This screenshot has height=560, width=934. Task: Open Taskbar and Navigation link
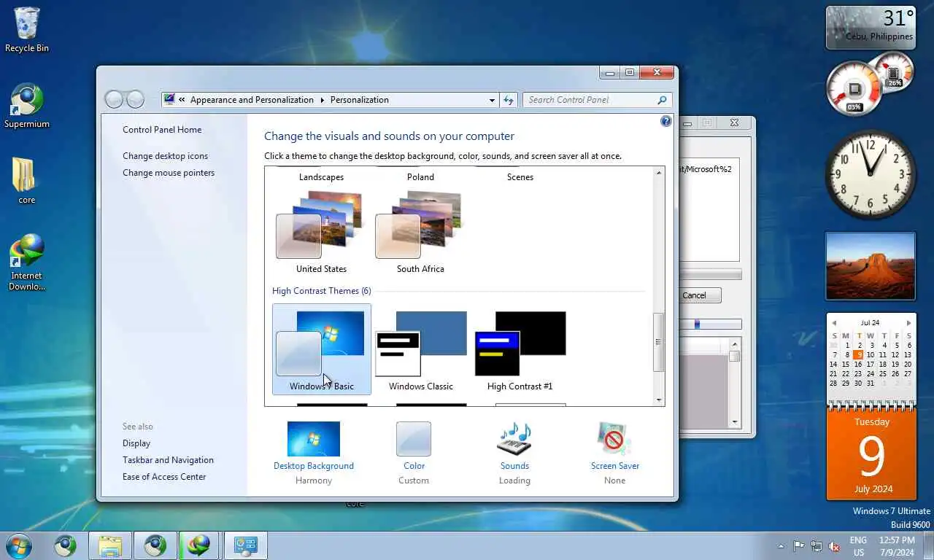168,460
